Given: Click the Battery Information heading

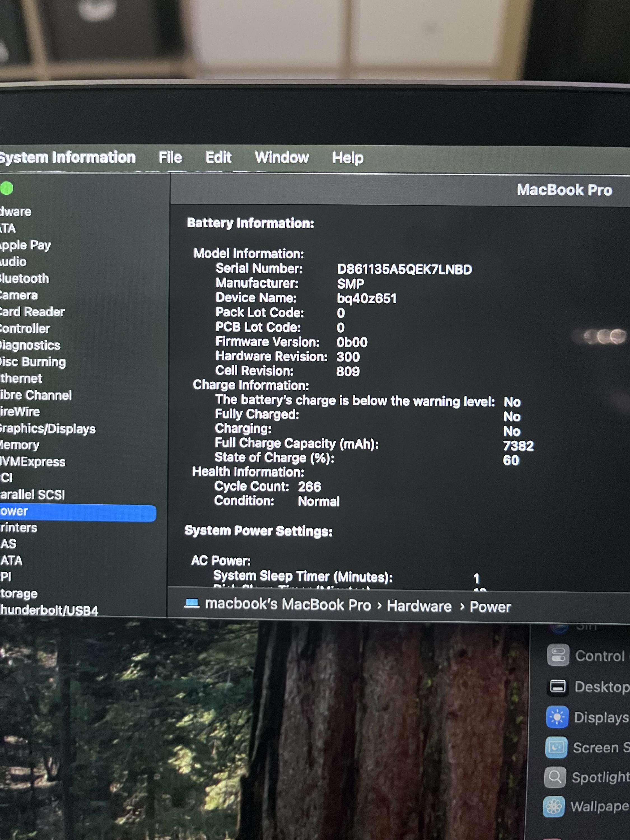Looking at the screenshot, I should [250, 223].
